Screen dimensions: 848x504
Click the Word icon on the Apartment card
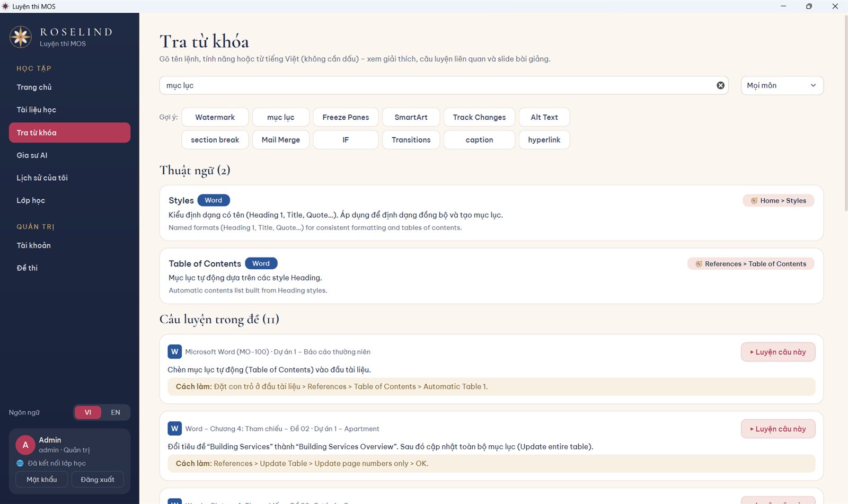click(x=174, y=429)
